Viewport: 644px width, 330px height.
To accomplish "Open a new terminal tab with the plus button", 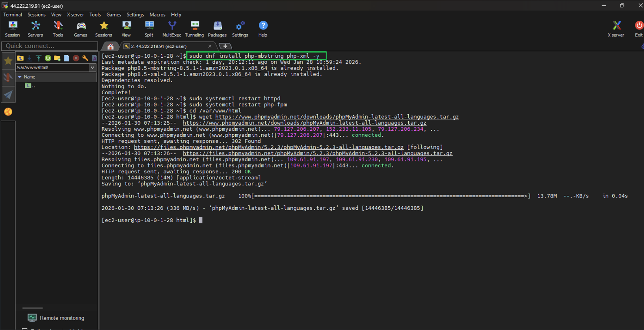I will click(x=225, y=46).
